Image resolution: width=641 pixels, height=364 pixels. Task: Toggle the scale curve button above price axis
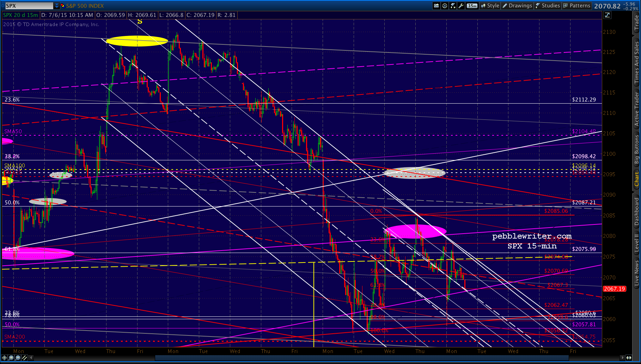pyautogui.click(x=608, y=15)
